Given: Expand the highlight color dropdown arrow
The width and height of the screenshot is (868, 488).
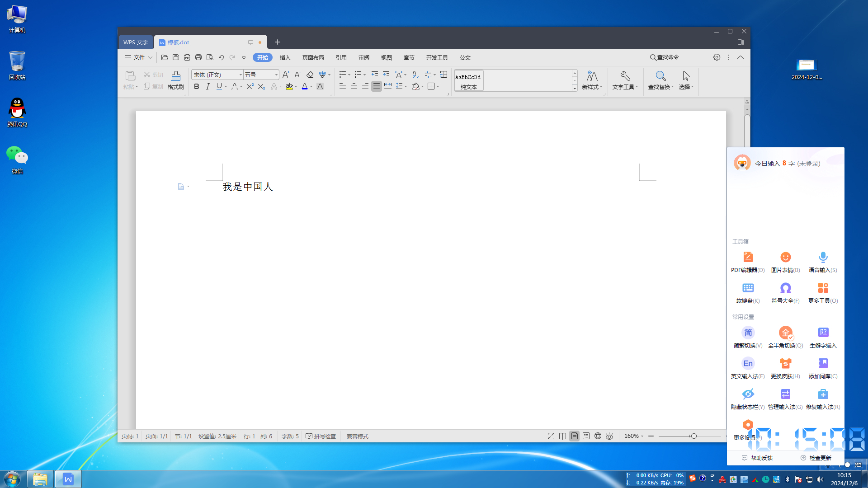Looking at the screenshot, I should 296,87.
